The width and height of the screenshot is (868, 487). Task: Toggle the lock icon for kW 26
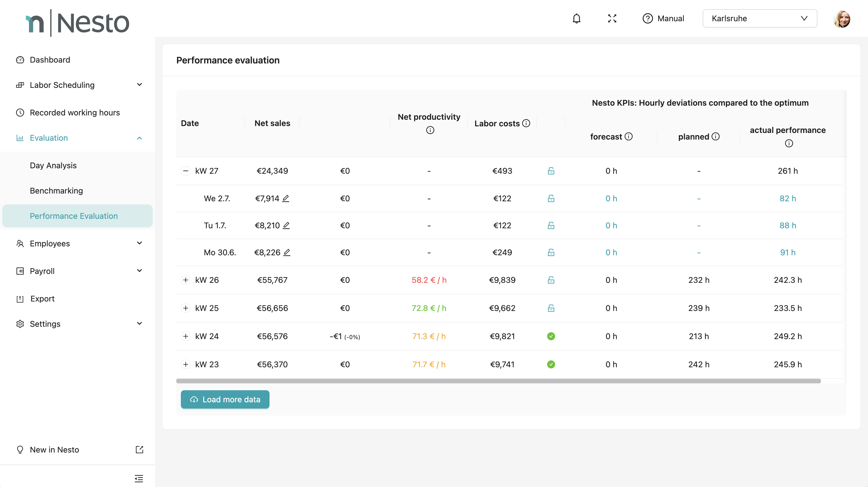pyautogui.click(x=551, y=280)
